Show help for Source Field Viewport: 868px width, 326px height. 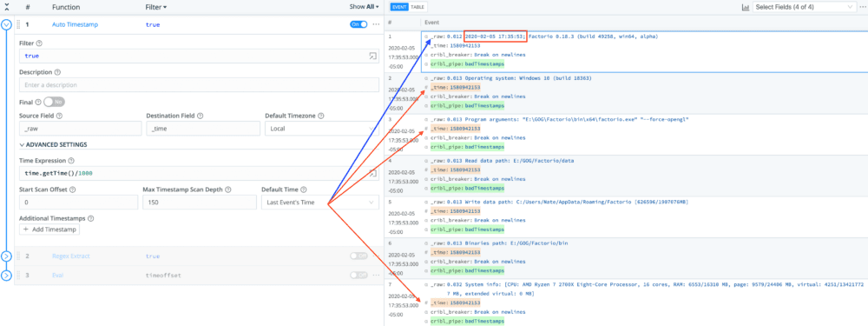(59, 116)
